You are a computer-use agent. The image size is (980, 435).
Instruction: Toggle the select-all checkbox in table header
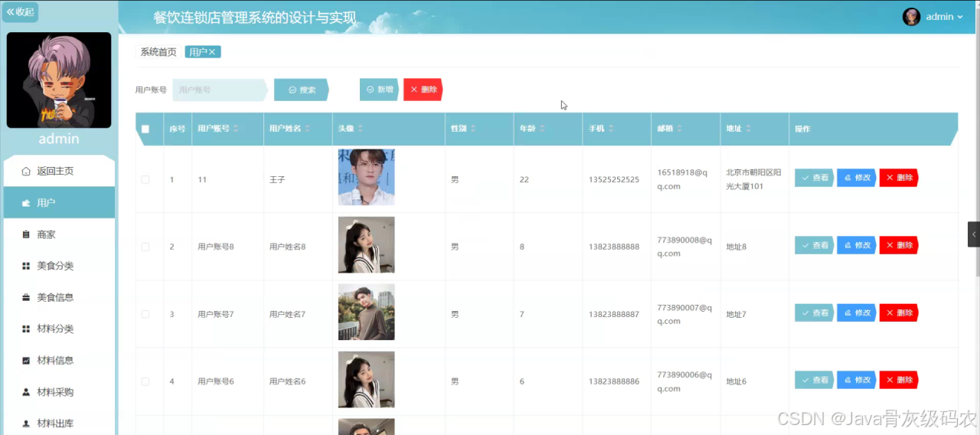click(145, 129)
